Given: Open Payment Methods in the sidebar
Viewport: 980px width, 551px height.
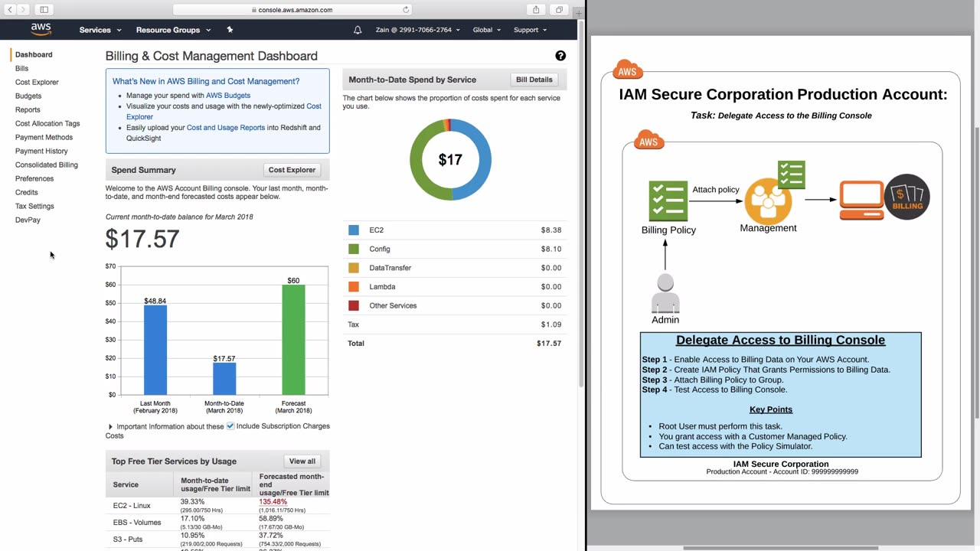Looking at the screenshot, I should 44,137.
